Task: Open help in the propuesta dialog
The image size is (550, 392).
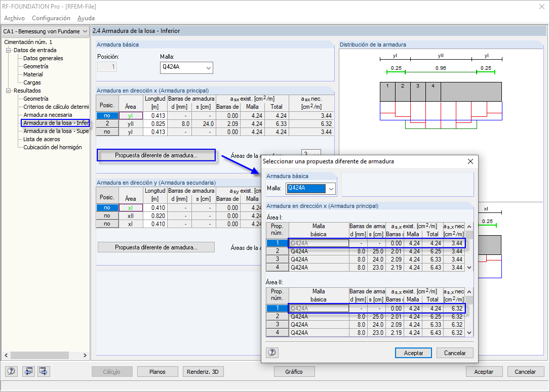Action: 272,353
